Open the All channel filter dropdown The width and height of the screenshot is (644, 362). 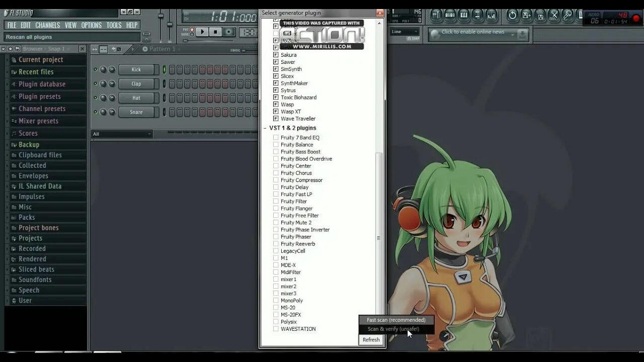(122, 134)
